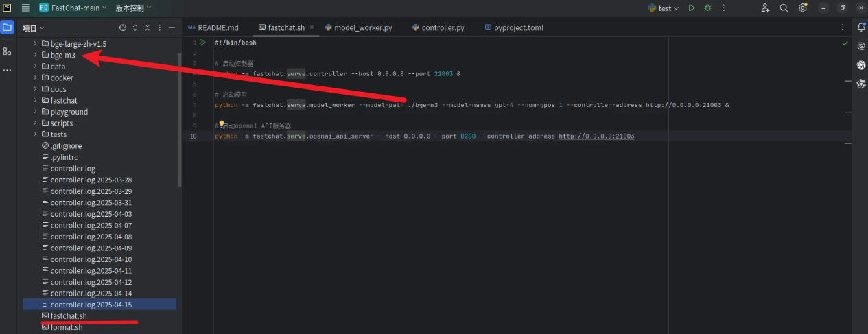Open the Structure tool window icon
The width and height of the screenshot is (868, 334).
pyautogui.click(x=8, y=51)
